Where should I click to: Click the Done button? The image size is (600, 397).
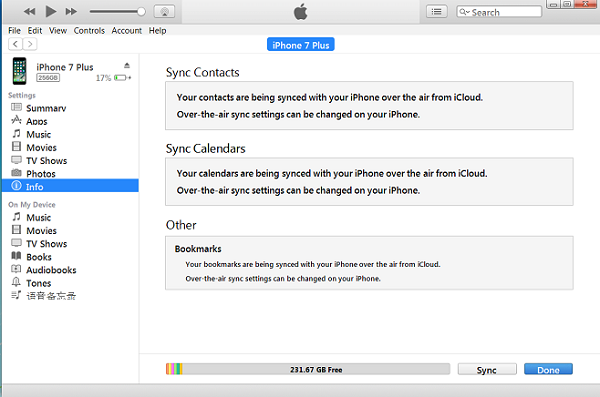point(548,369)
